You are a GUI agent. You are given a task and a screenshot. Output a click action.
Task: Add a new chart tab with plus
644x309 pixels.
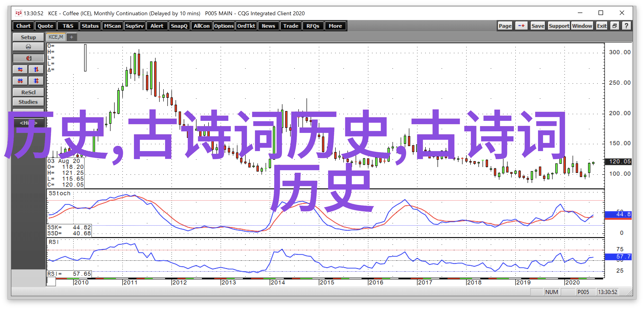[x=71, y=37]
